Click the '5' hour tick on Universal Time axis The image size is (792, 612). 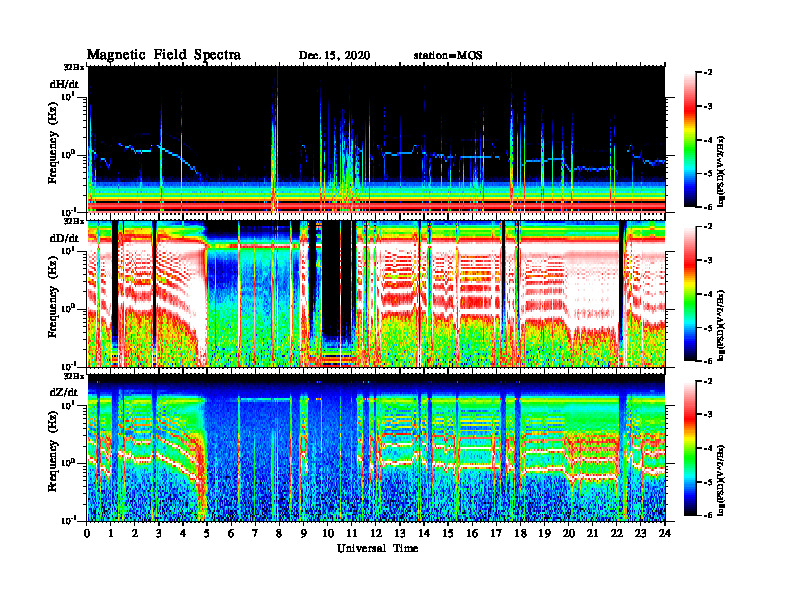pos(207,534)
